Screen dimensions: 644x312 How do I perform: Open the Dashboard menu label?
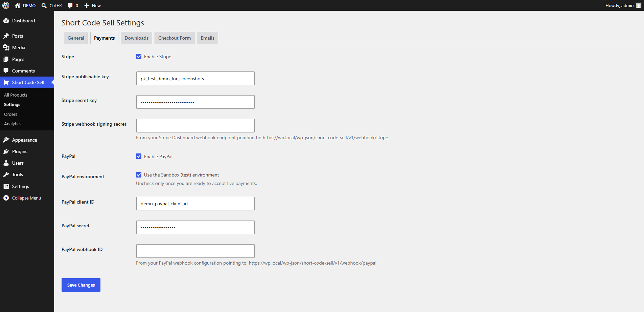[23, 21]
